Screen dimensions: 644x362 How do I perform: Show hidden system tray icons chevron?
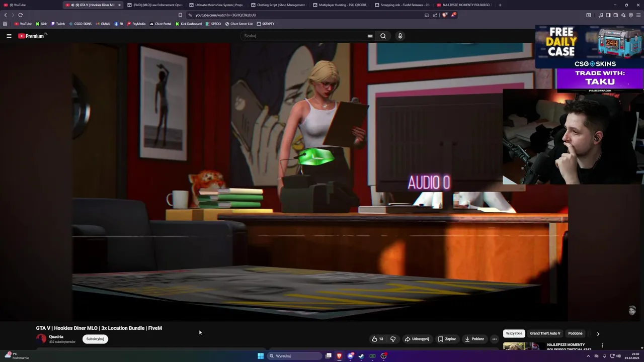588,356
